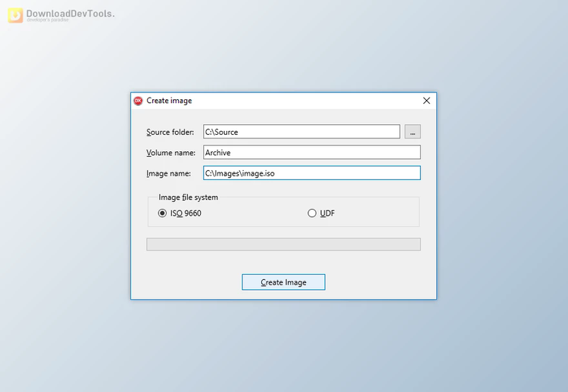Start creation with the Create Image button

tap(284, 282)
